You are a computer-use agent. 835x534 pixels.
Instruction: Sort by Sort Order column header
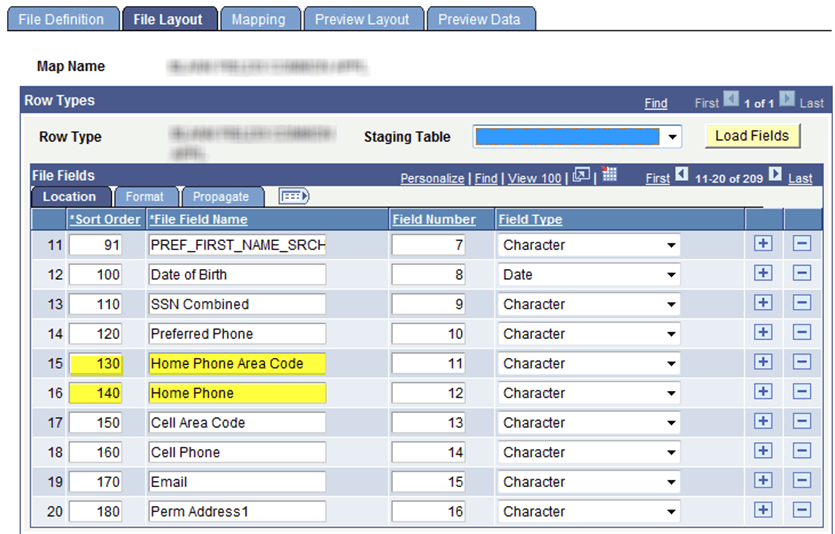click(x=105, y=219)
